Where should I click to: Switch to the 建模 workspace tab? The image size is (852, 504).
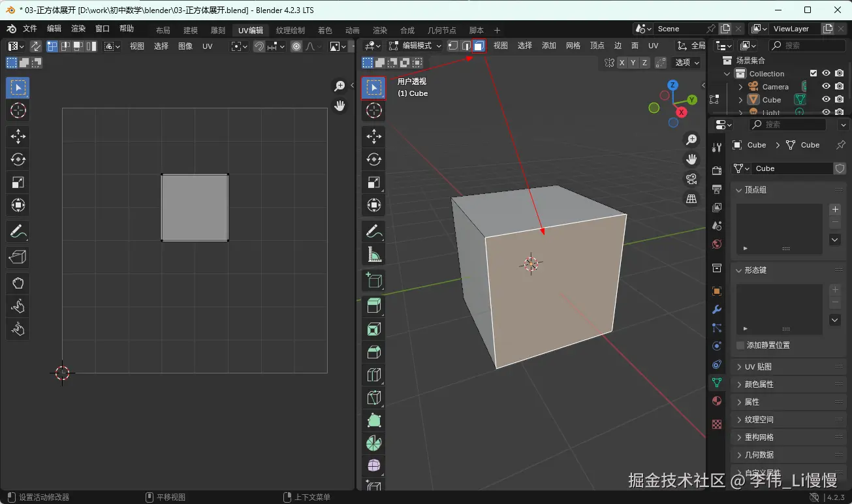tap(191, 31)
